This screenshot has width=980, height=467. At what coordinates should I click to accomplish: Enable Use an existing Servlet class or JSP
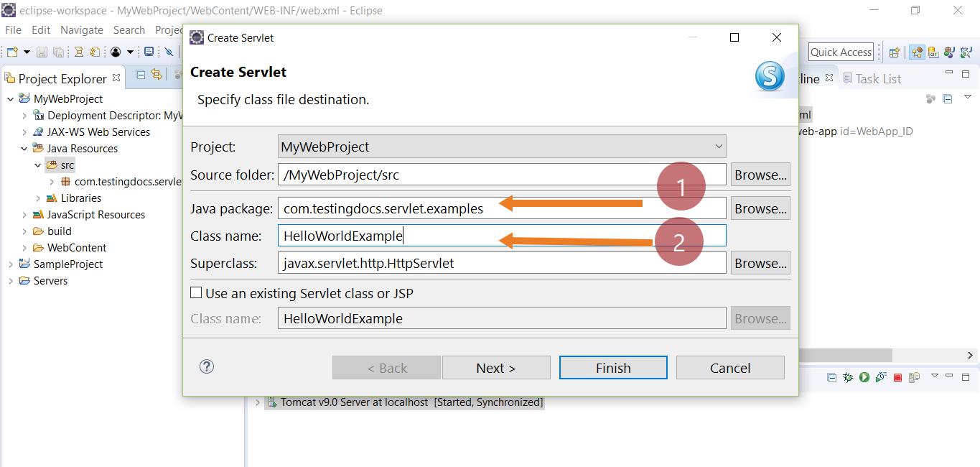[195, 292]
